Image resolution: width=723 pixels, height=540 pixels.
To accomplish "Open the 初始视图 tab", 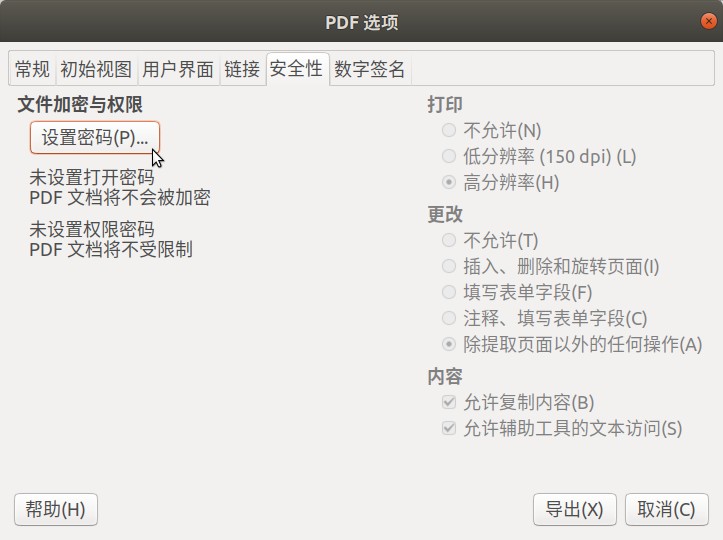I will pyautogui.click(x=96, y=70).
